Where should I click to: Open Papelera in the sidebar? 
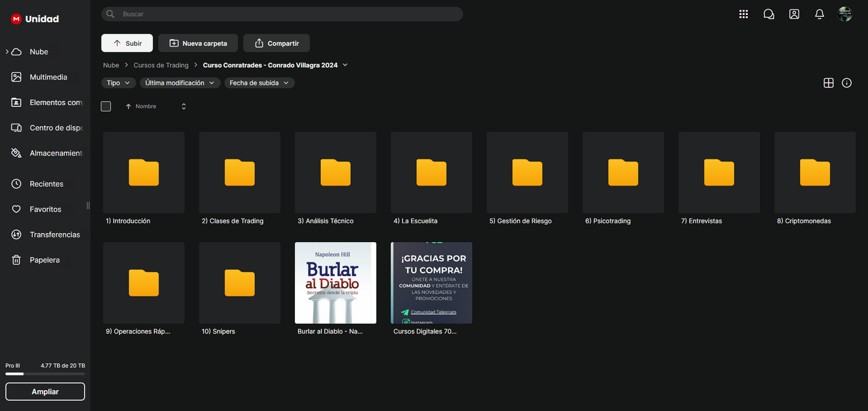(x=44, y=260)
